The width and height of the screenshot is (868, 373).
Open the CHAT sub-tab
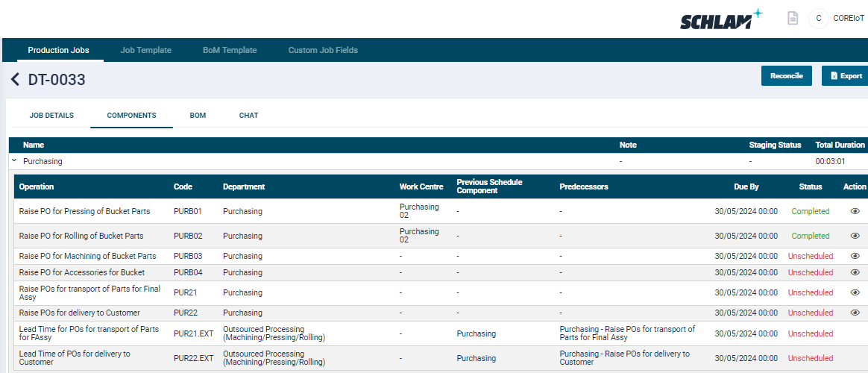(x=248, y=116)
